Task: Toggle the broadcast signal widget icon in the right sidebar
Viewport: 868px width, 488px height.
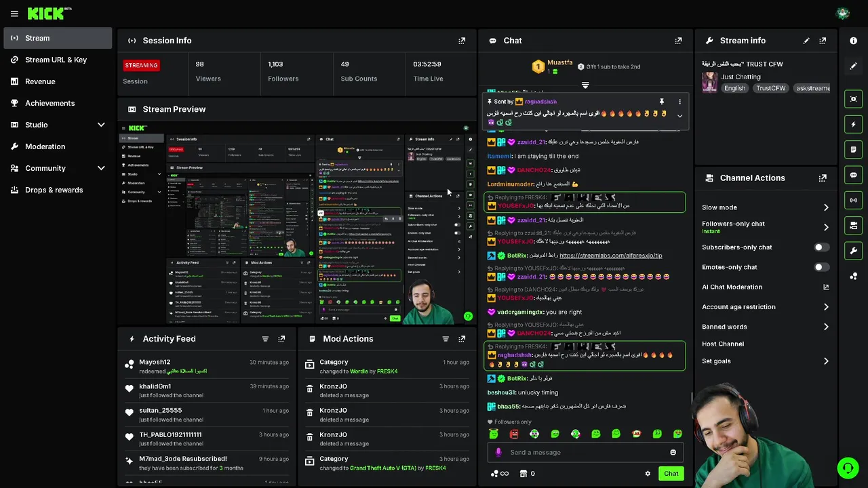Action: tap(854, 200)
